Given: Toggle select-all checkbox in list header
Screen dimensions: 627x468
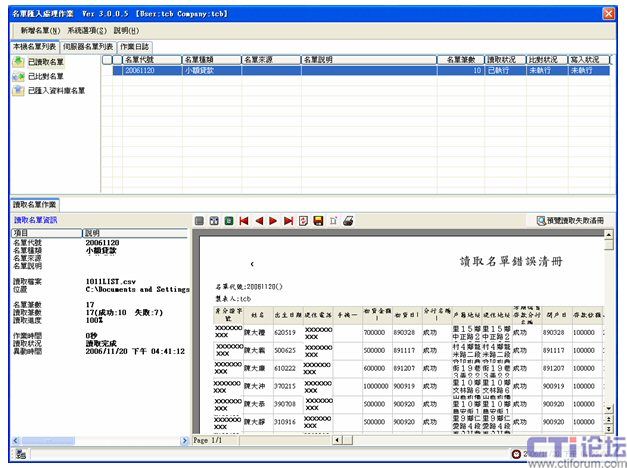Looking at the screenshot, I should (117, 60).
